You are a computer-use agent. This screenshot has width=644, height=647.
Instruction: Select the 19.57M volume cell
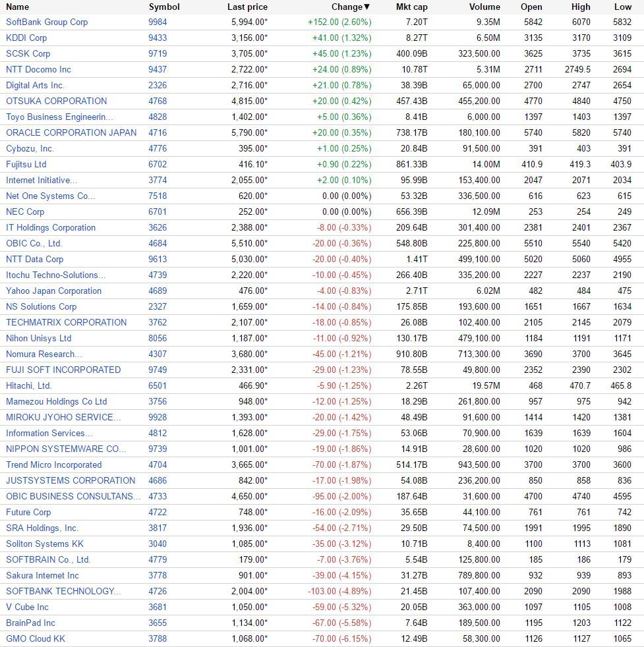(486, 386)
